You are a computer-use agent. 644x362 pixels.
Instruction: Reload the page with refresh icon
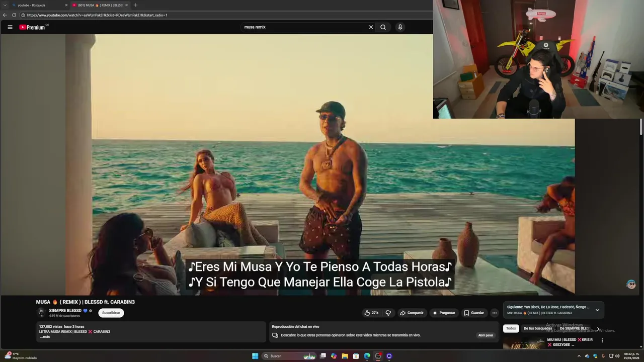click(14, 15)
